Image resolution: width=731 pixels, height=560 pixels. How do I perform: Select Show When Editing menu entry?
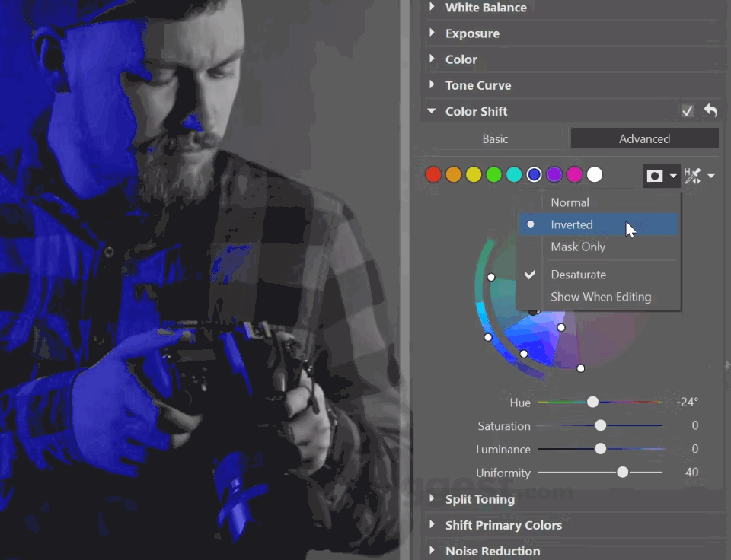tap(601, 297)
